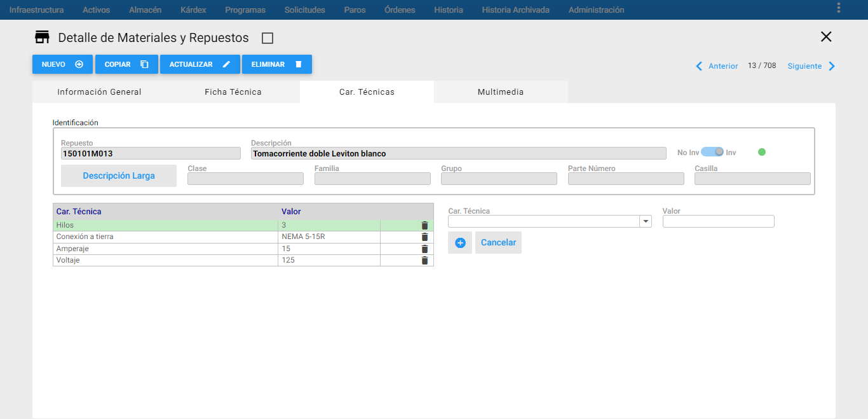Click the Valor input field
Viewport: 868px width, 419px height.
[x=719, y=221]
